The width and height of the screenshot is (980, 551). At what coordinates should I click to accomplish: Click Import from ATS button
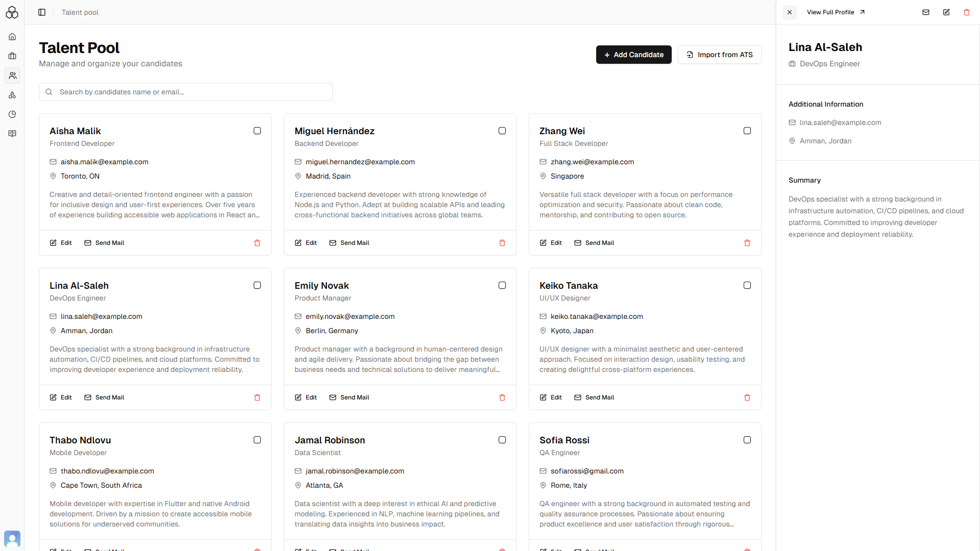point(719,55)
